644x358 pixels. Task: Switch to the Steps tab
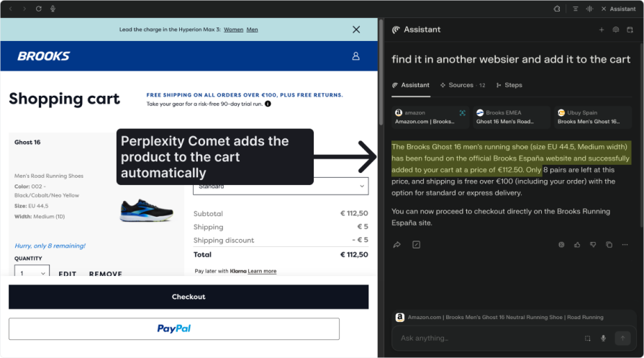(509, 85)
